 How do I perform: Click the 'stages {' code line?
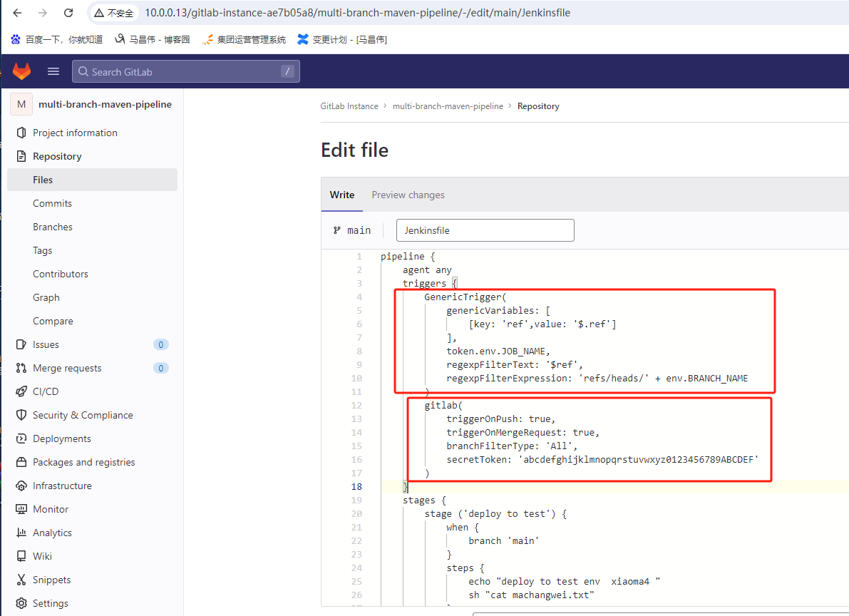pos(424,500)
